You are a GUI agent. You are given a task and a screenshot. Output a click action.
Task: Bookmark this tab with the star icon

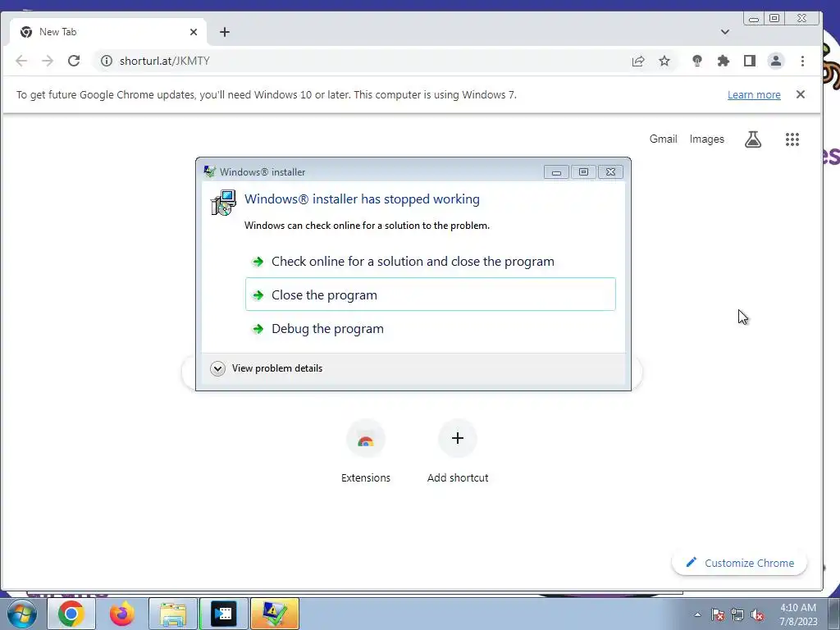664,61
